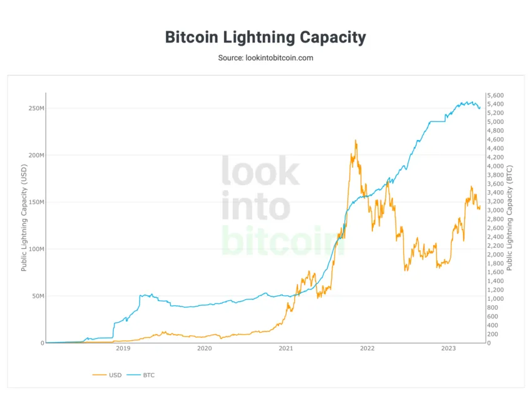Click the Public Lightning Capacity (USD) axis title
Viewport: 532px width, 411px height.
click(24, 218)
